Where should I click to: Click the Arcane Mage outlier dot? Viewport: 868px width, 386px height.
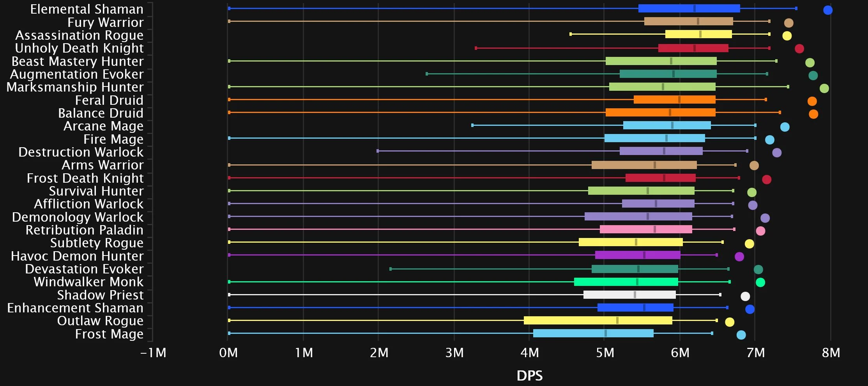[x=785, y=127]
